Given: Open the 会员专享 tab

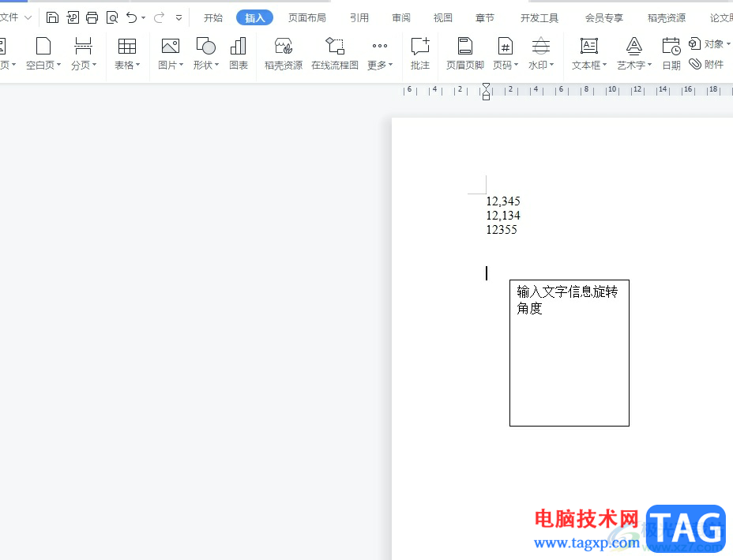Looking at the screenshot, I should [604, 17].
